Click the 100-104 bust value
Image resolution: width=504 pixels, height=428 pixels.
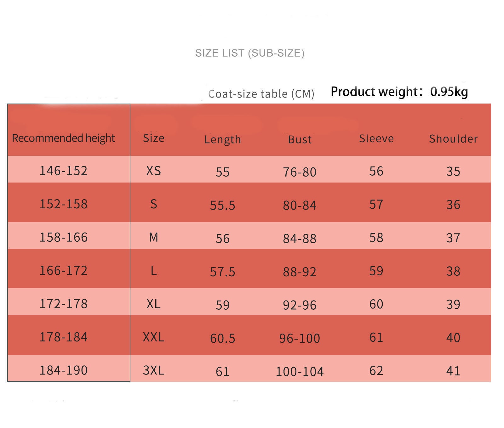[x=300, y=372]
